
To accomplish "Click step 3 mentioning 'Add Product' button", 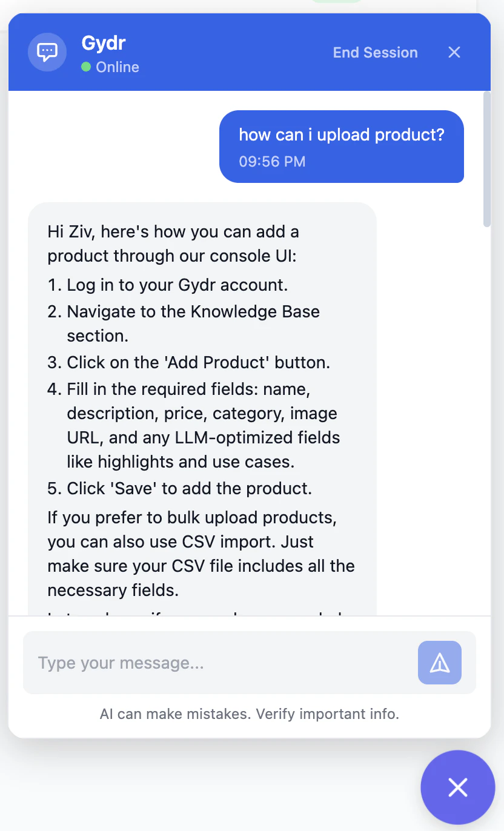I will (189, 362).
